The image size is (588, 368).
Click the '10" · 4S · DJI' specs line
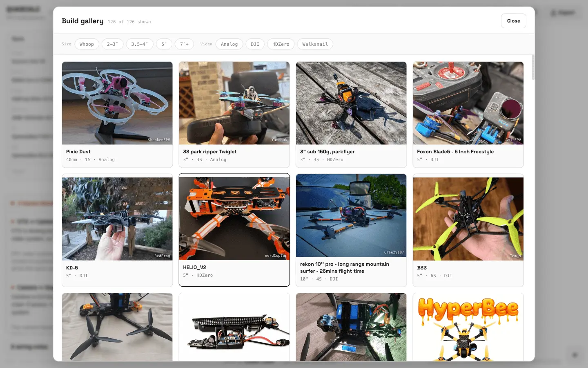coord(319,279)
